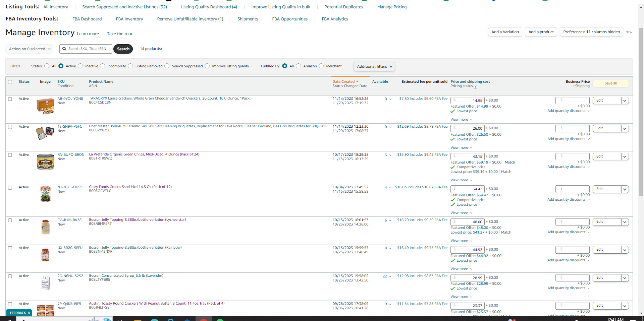Image resolution: width=644 pixels, height=321 pixels.
Task: Choose the Inactive status radio button
Action: (x=80, y=66)
